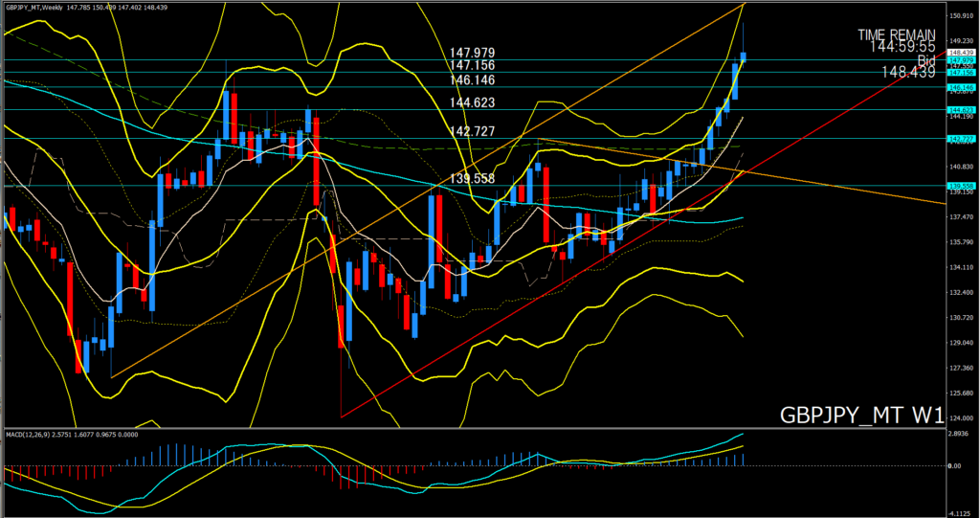Click cyan 147.979 price tag on axis
Image resolution: width=980 pixels, height=518 pixels.
tap(961, 60)
